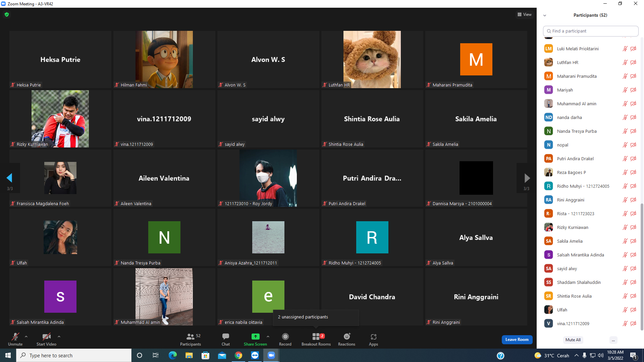Toggle video icon for Shaddam Shalahuddin
The width and height of the screenshot is (644, 362).
point(633,282)
